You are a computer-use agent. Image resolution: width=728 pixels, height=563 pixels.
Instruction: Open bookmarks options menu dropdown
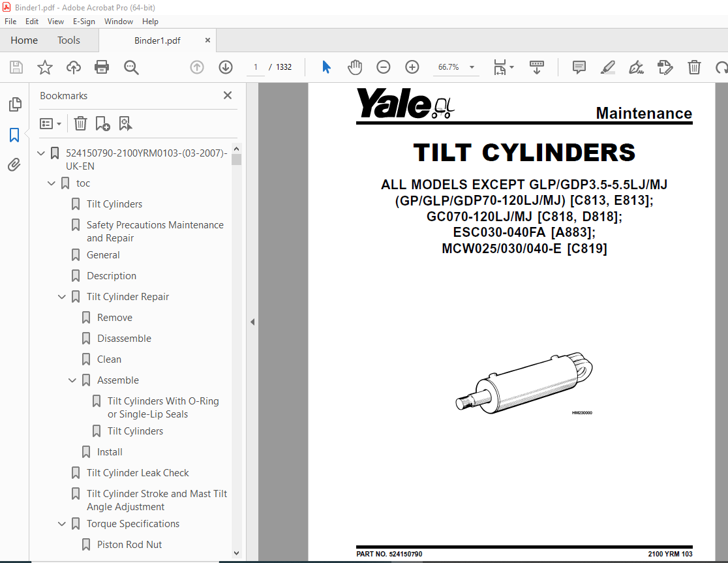[51, 123]
